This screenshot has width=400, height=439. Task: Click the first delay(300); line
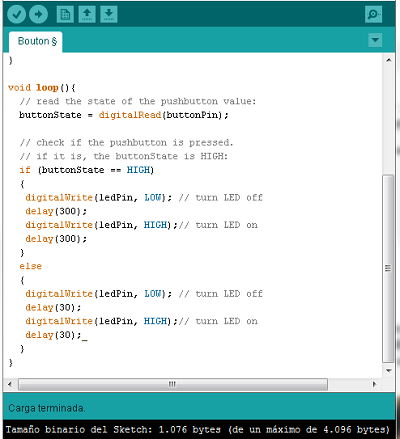[x=56, y=211]
